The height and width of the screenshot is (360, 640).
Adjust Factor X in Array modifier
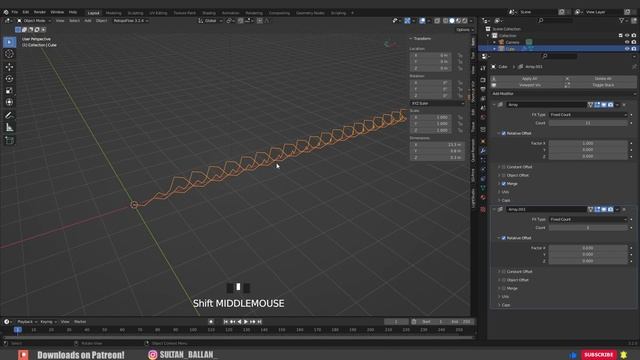(588, 143)
